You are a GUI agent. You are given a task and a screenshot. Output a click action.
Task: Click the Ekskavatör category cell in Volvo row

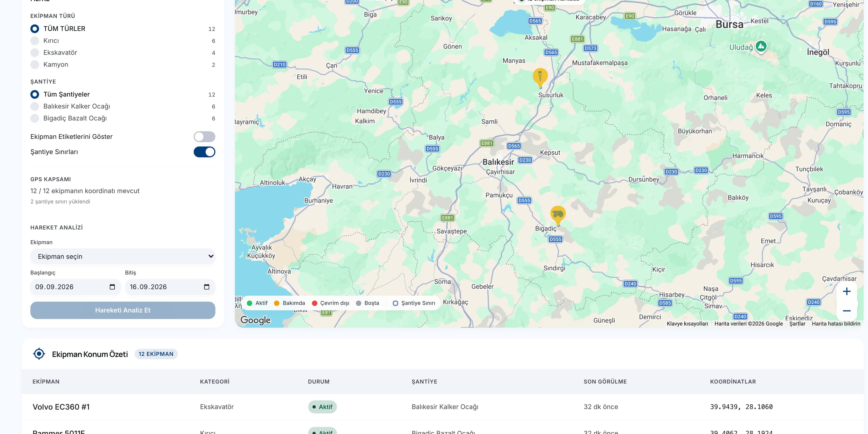217,407
